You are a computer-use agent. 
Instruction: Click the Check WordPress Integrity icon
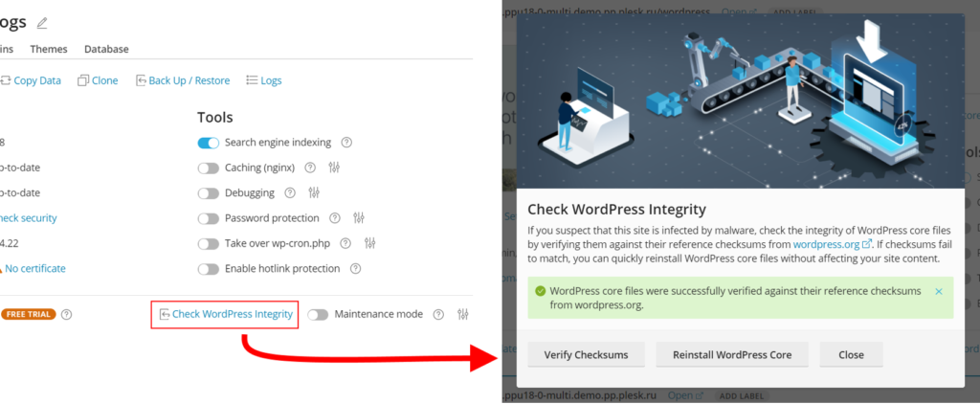[165, 314]
